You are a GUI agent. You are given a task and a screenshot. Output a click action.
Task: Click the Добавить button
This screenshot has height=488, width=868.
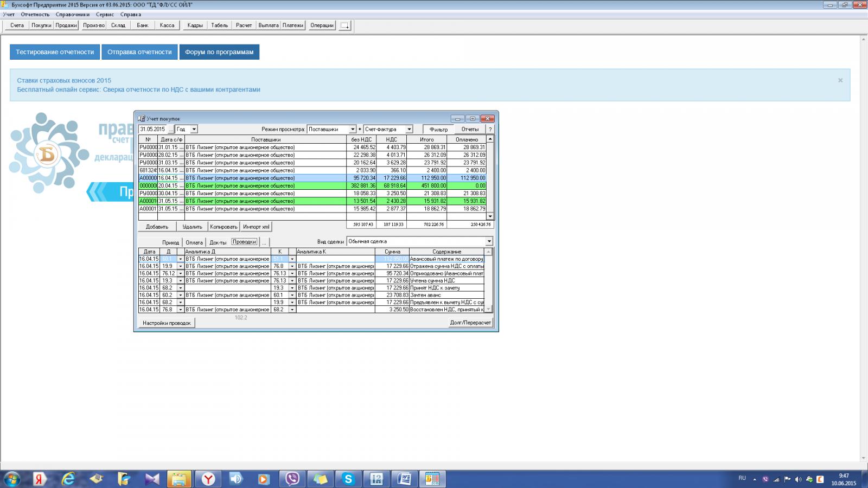pyautogui.click(x=157, y=227)
